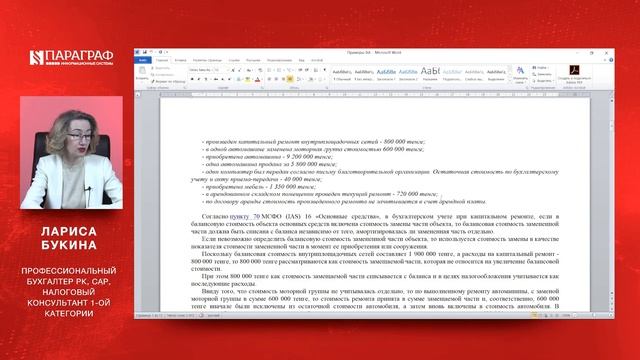This screenshot has height=360, width=640.
Task: Click the Multilevel list icon
Action: pos(289,70)
